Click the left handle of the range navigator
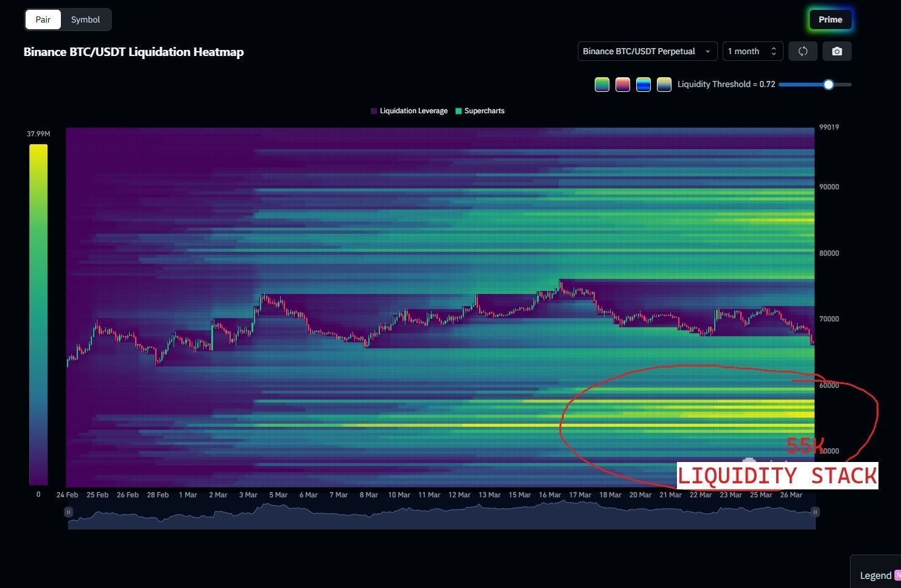 coord(68,512)
